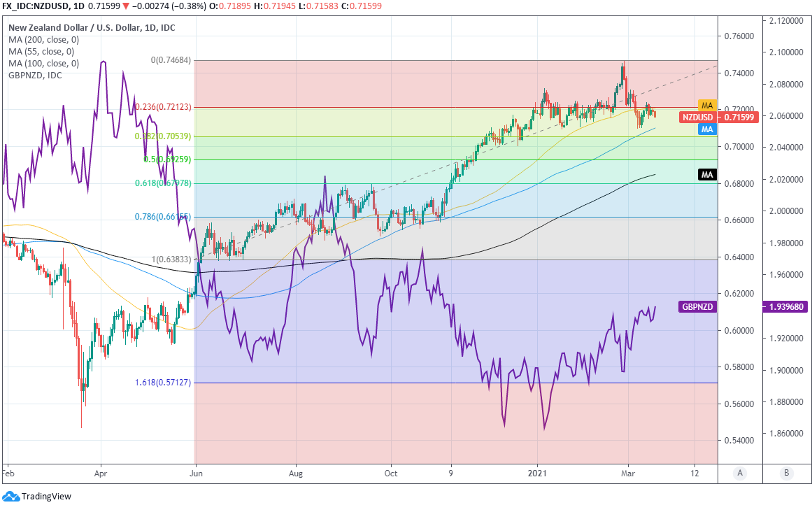Select the MA (100, close, 0) legend
The width and height of the screenshot is (812, 505).
tap(43, 64)
